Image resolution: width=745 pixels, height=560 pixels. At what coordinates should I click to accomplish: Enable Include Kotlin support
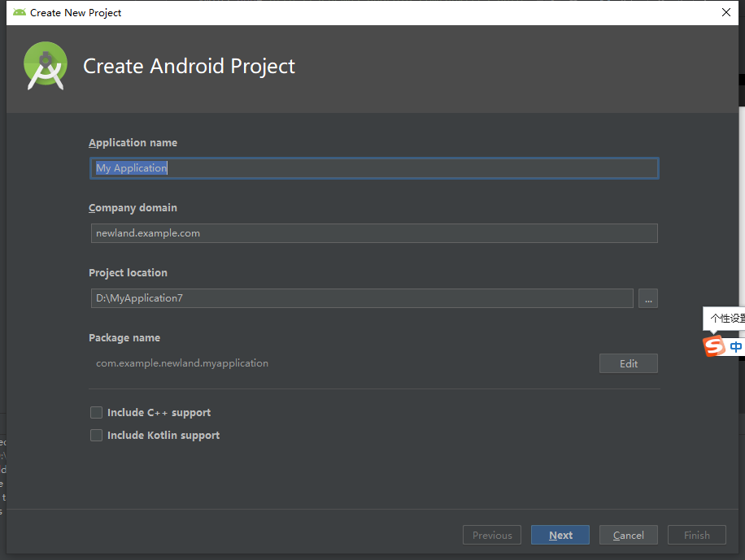[x=96, y=435]
